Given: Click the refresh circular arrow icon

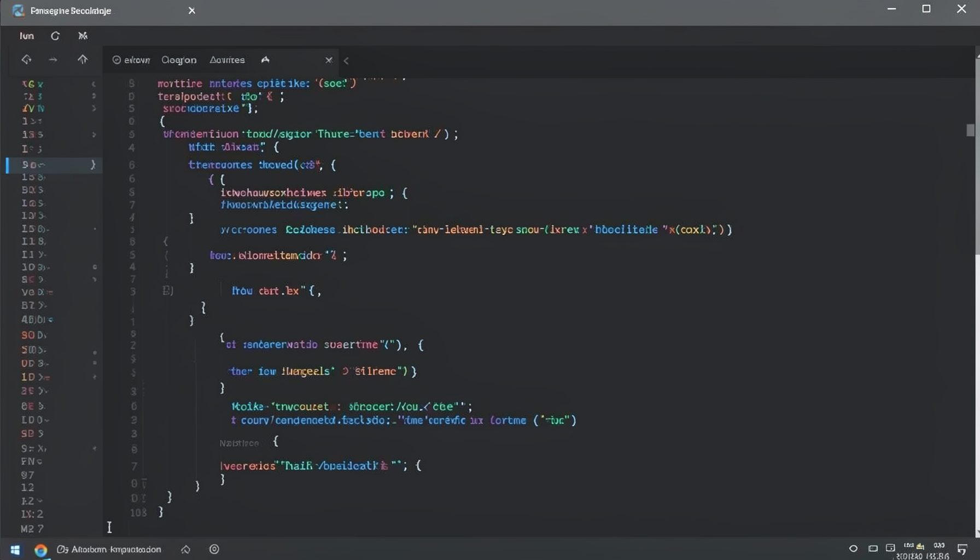Looking at the screenshot, I should tap(55, 36).
